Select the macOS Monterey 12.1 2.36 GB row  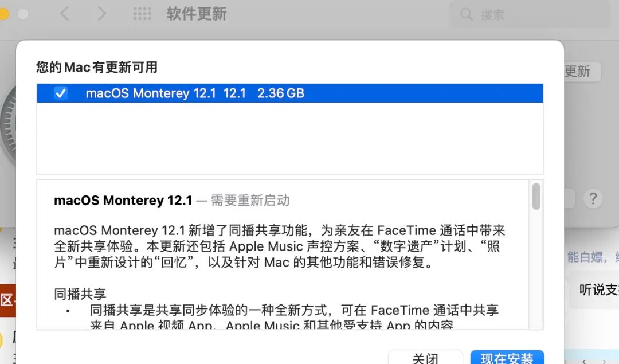290,93
